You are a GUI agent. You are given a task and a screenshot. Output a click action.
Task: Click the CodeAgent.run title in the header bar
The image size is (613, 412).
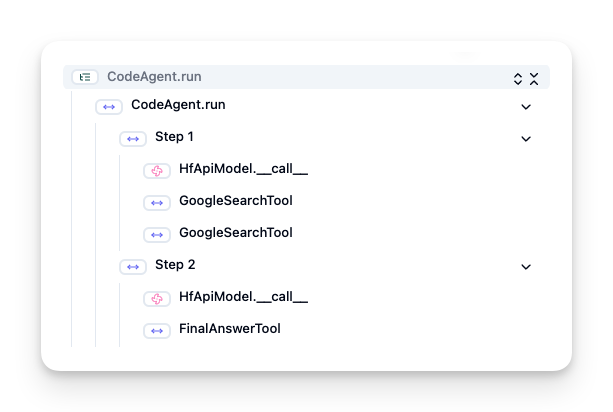pyautogui.click(x=154, y=77)
